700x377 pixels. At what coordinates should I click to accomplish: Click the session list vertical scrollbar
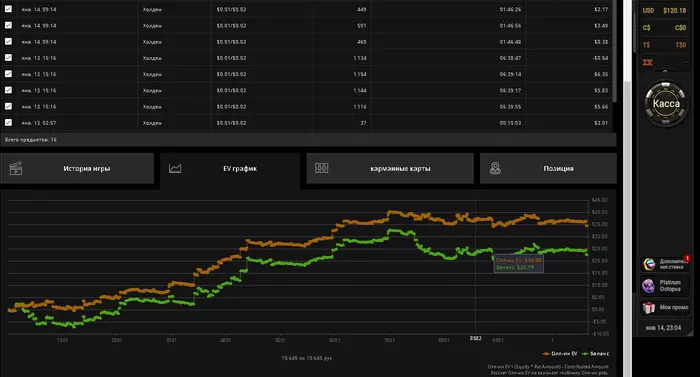615,50
